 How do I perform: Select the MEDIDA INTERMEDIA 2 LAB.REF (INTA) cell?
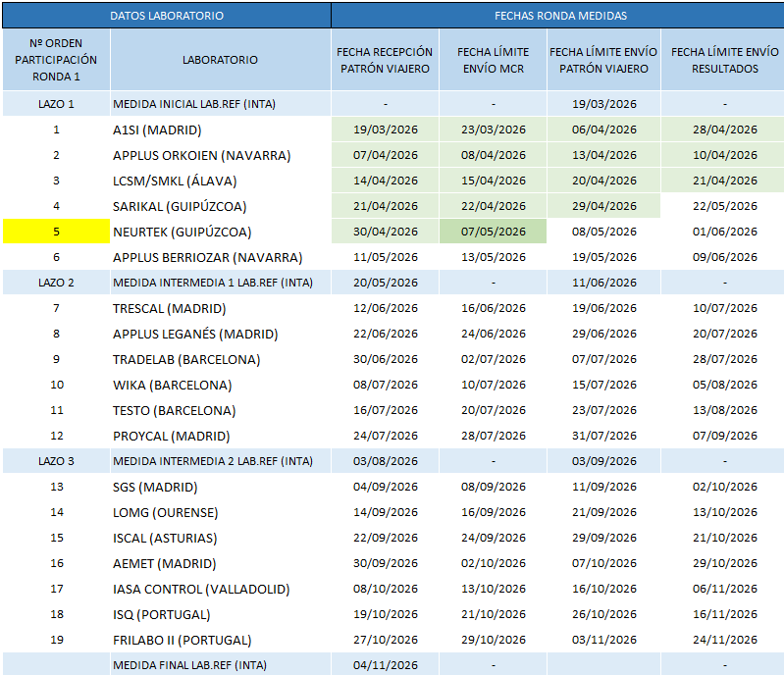[220, 461]
